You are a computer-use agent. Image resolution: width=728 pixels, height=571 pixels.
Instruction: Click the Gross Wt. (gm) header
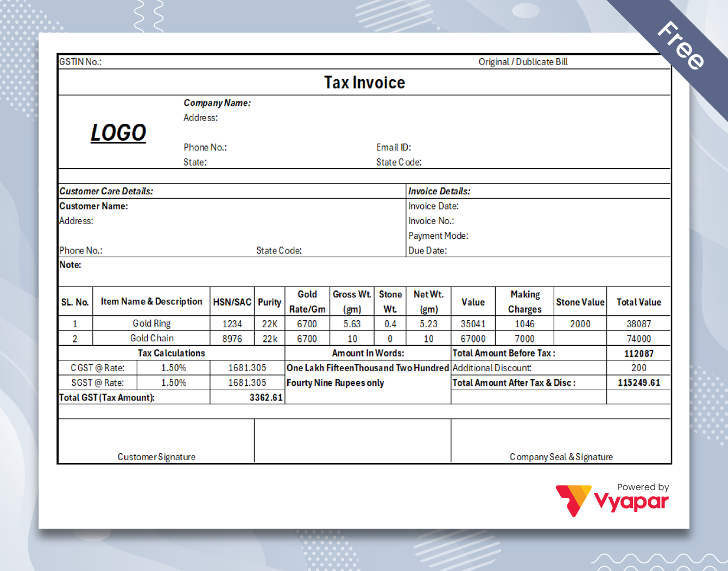coord(352,302)
